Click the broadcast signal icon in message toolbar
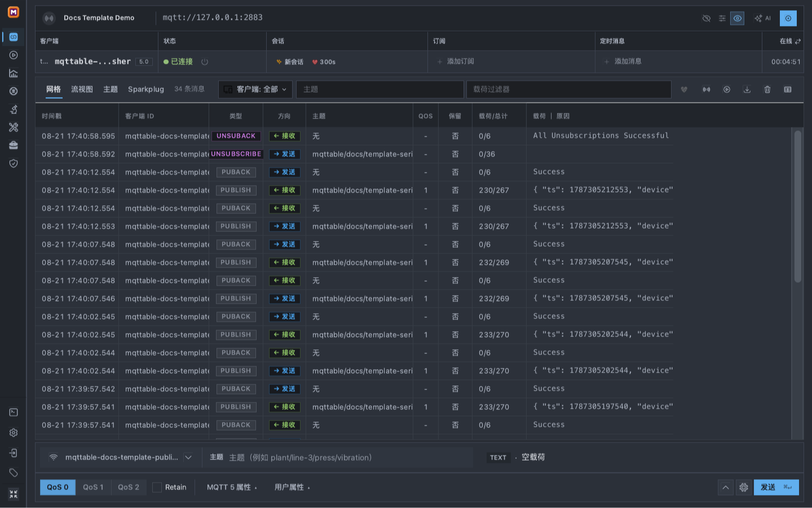This screenshot has width=812, height=508. pos(706,90)
